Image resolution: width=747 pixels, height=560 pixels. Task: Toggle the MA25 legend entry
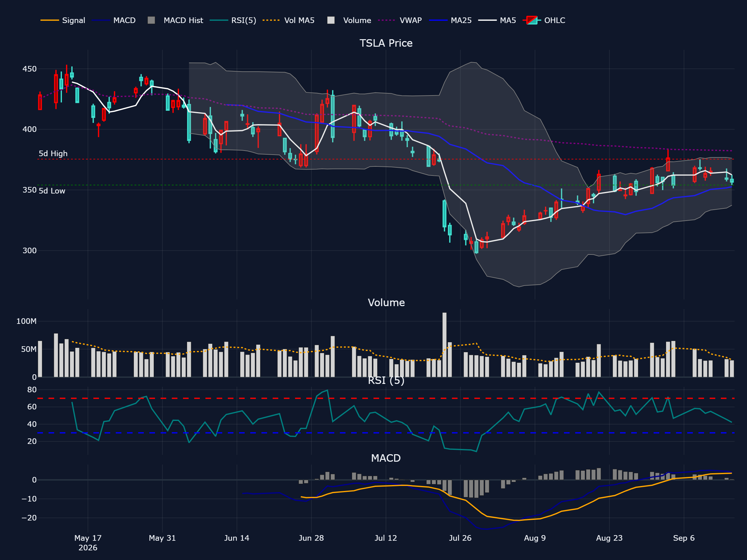pyautogui.click(x=450, y=20)
